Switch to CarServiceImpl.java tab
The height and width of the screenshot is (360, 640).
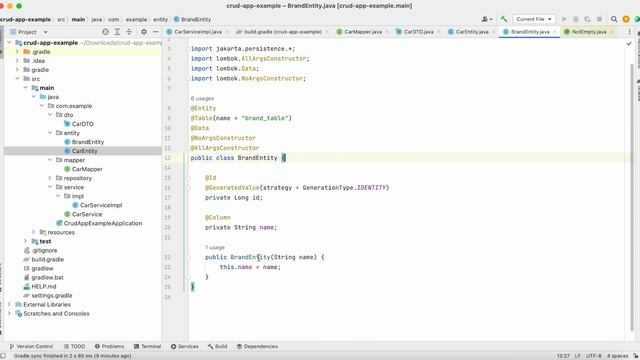[x=197, y=32]
